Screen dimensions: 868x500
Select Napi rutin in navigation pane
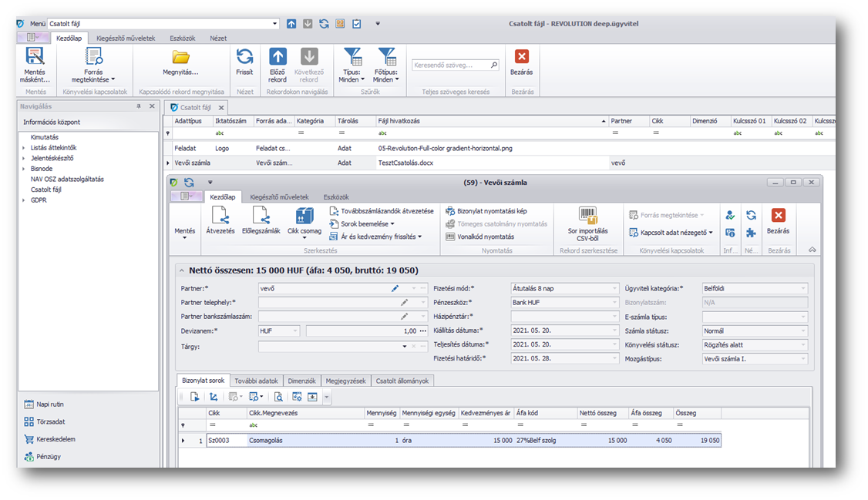(x=50, y=404)
